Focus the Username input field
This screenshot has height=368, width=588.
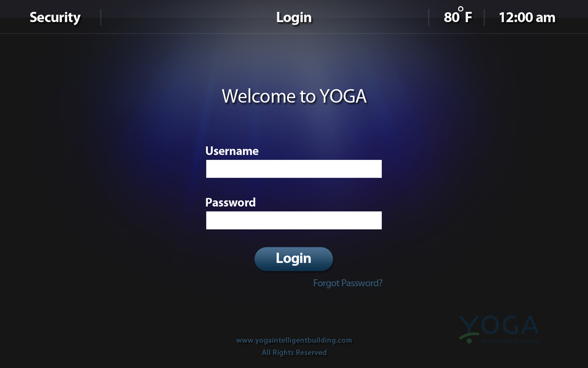point(294,169)
